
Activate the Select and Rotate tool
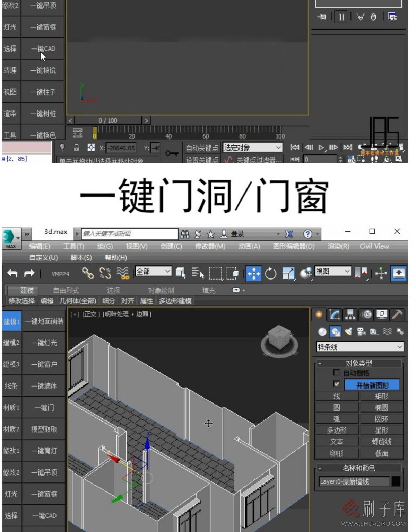click(x=271, y=274)
